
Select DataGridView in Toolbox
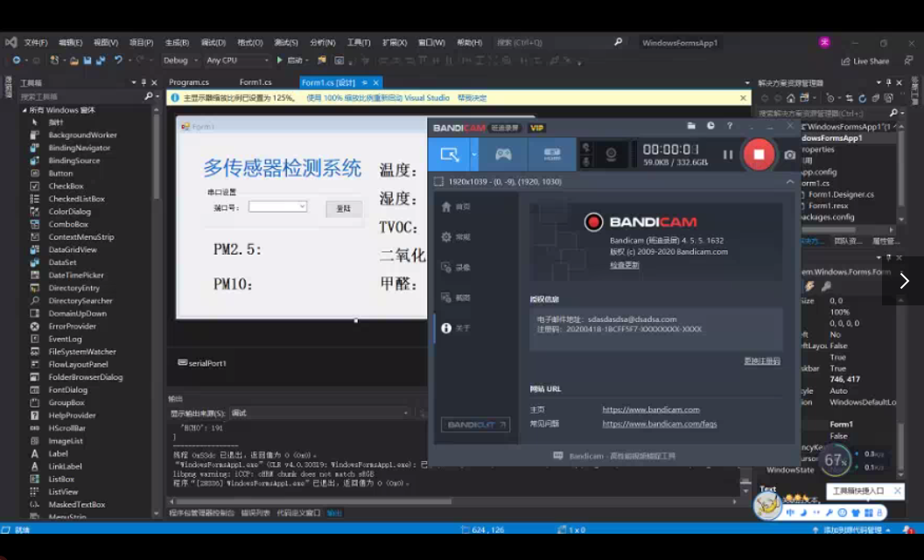(73, 249)
